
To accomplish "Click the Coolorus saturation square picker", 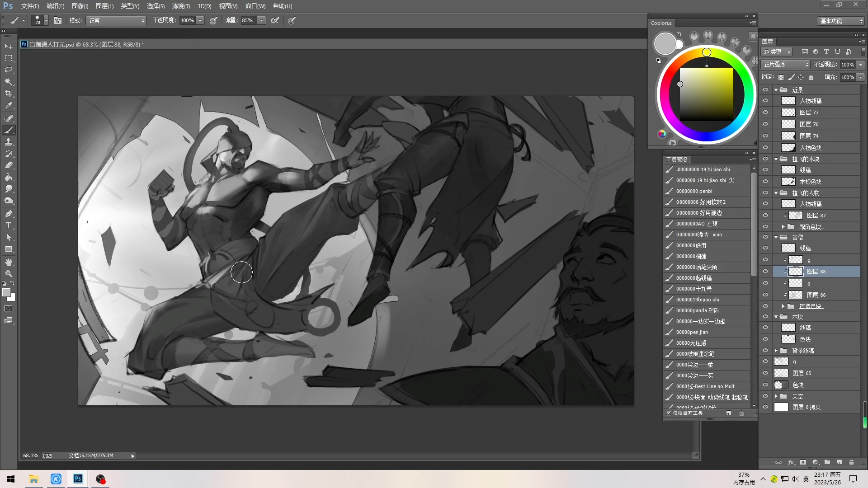I will (680, 84).
